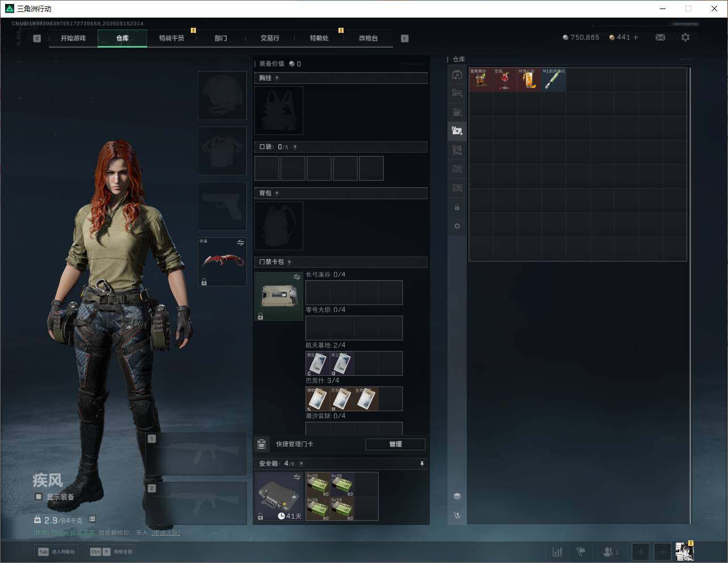Toggle the lock icon on knife slot

(x=204, y=281)
